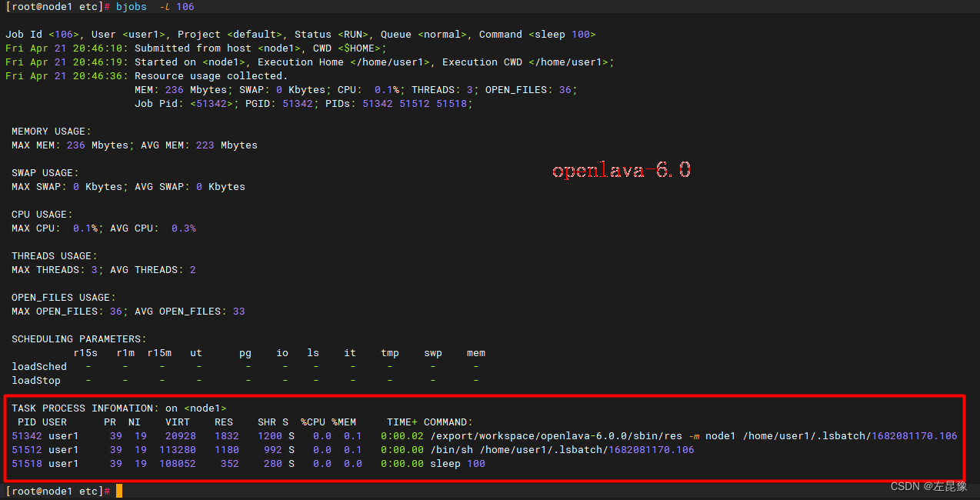Click the MAX OPEN_FILES value 36
Screen dimensions: 980x500
[x=116, y=311]
